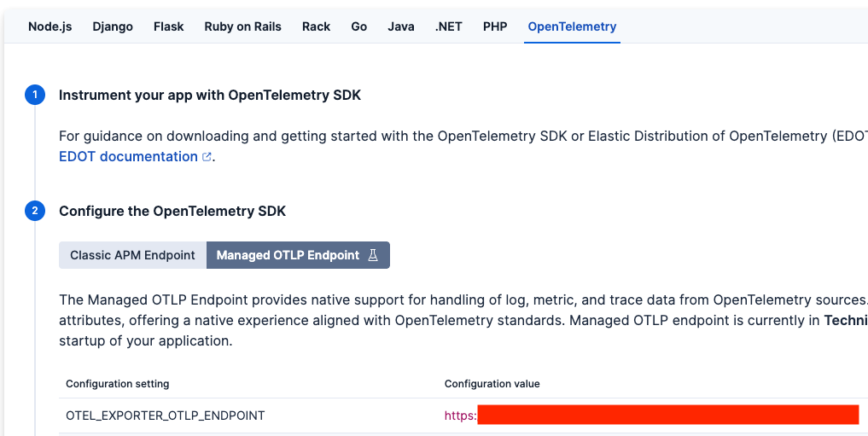Open the Java tab
Viewport: 868px width, 436px height.
click(x=401, y=26)
